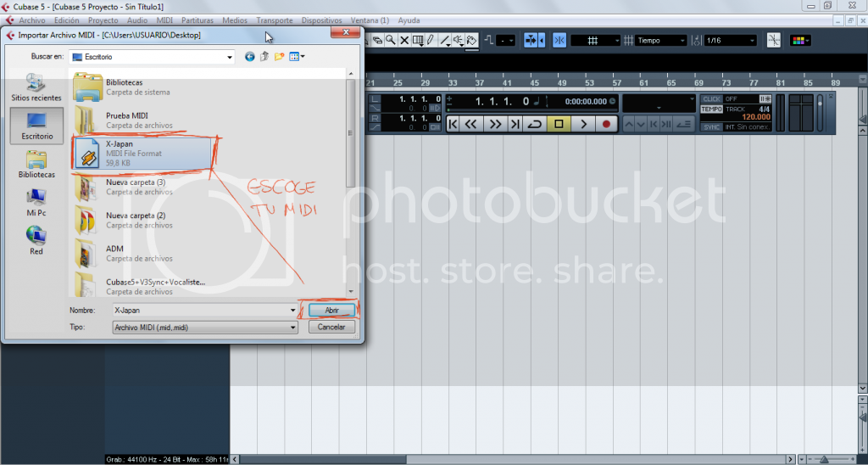The image size is (868, 465).
Task: Click the red Record button
Action: 606,124
